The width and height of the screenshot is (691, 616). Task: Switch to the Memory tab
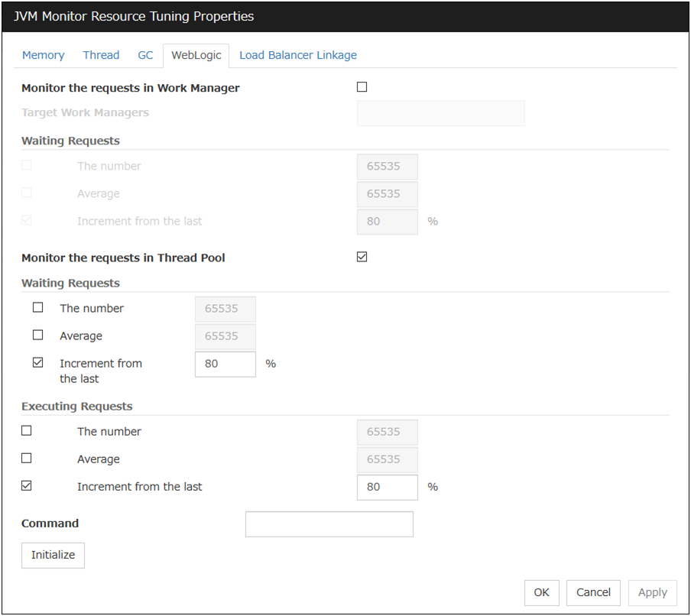tap(43, 55)
